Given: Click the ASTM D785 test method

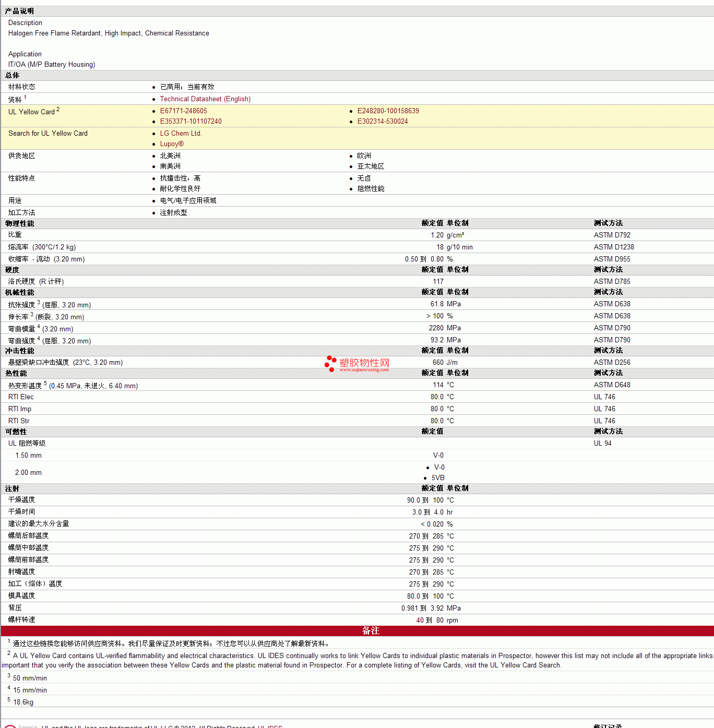Looking at the screenshot, I should (612, 282).
